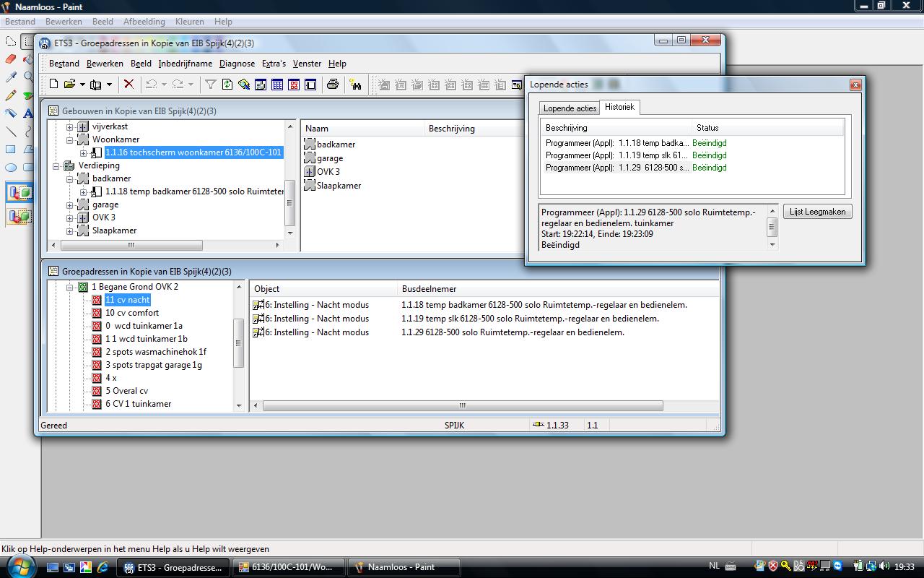The width and height of the screenshot is (924, 578).
Task: Open dropdown arrow next to Open folder icon
Action: (x=82, y=85)
